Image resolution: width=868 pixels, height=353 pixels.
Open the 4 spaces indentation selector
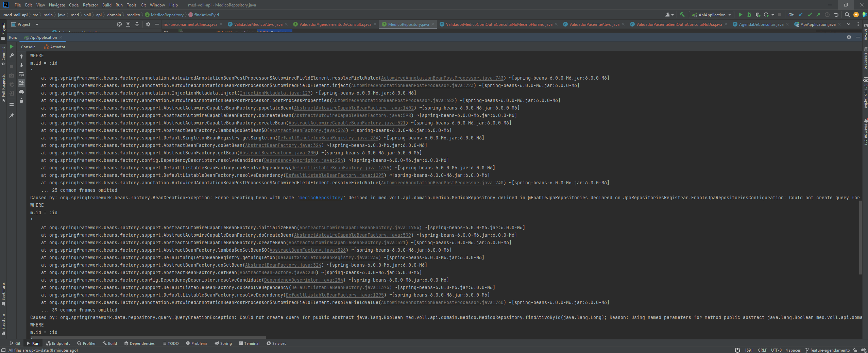coord(793,350)
